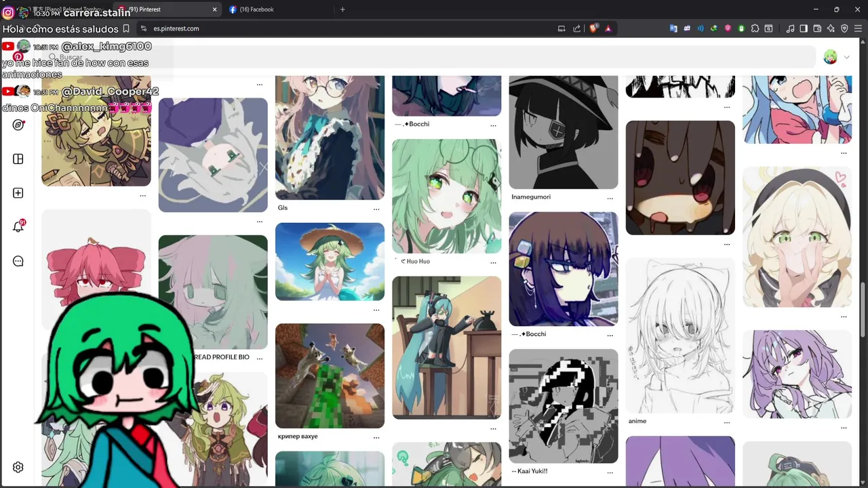Open the Huo Huo pin title
This screenshot has width=868, height=488.
coord(414,261)
